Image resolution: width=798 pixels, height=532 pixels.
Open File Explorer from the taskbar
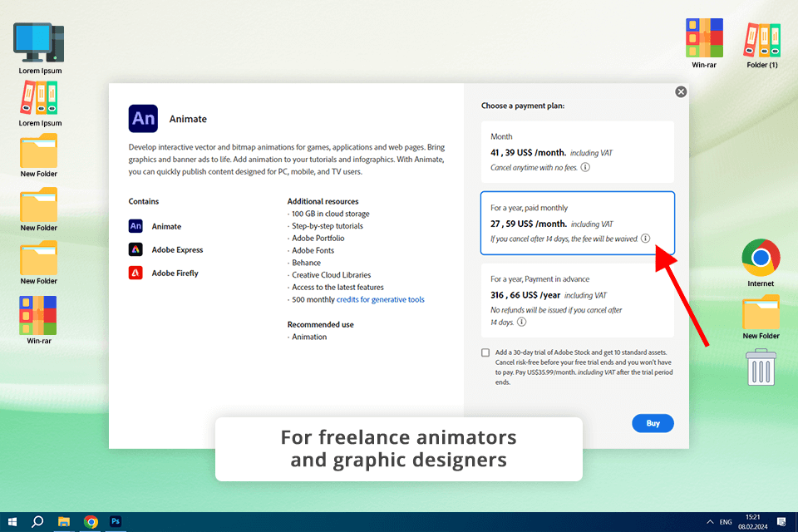[x=64, y=522]
